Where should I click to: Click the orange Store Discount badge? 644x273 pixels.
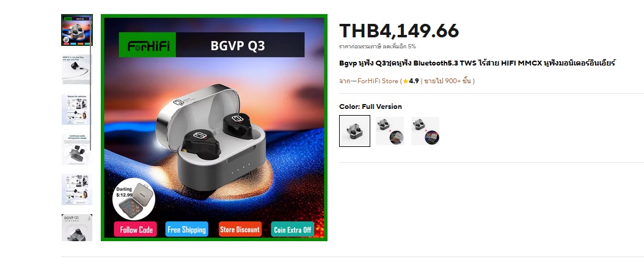pyautogui.click(x=240, y=230)
